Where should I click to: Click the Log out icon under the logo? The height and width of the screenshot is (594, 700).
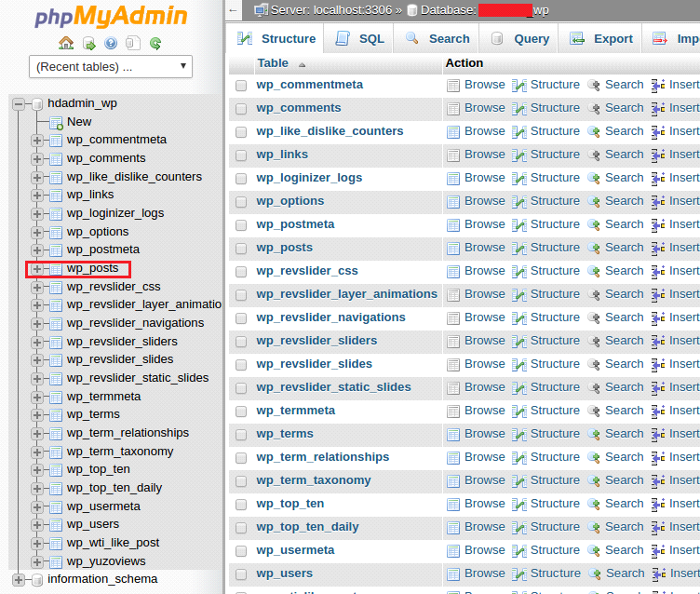coord(88,43)
